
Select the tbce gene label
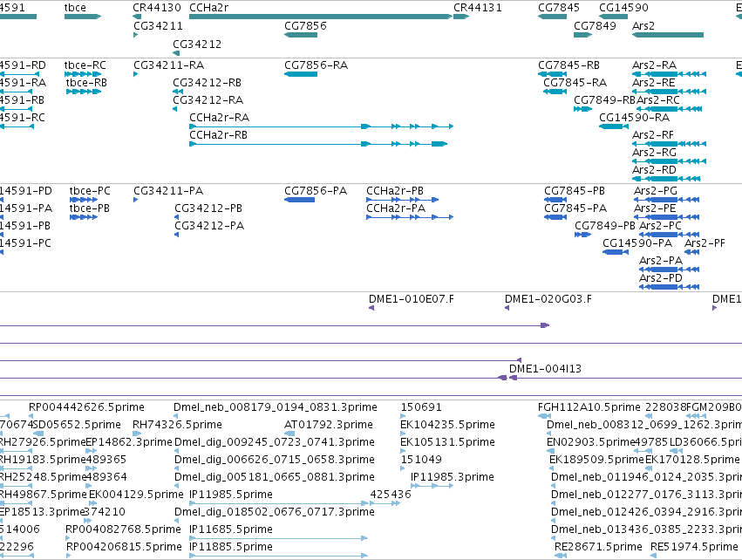75,8
